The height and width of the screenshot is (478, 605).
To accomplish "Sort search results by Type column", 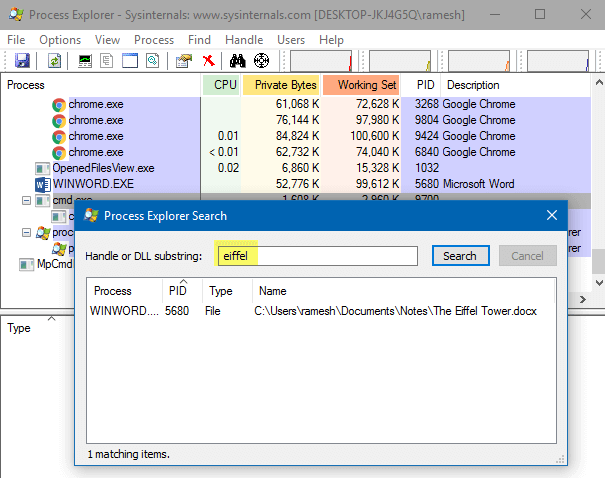I will pos(227,291).
